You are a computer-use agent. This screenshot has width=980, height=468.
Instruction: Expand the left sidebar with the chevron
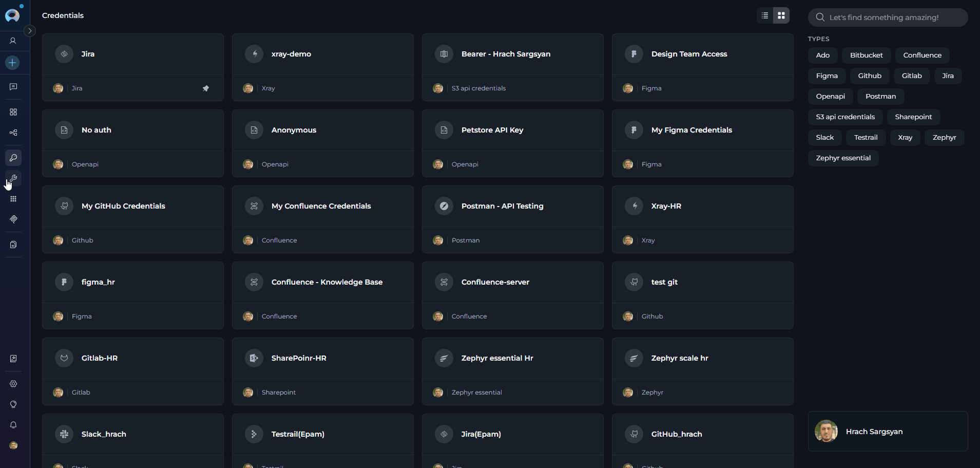click(30, 31)
